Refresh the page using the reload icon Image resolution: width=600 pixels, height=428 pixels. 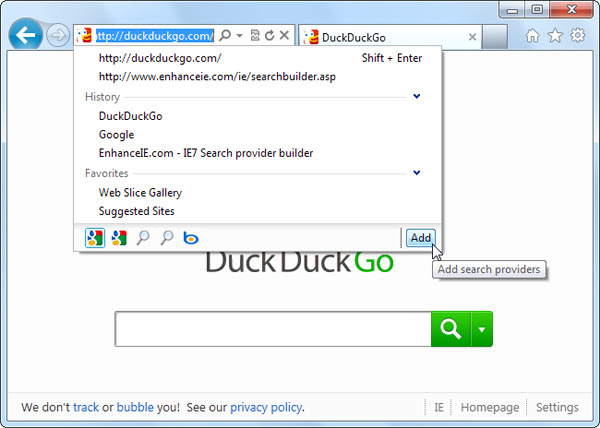270,36
